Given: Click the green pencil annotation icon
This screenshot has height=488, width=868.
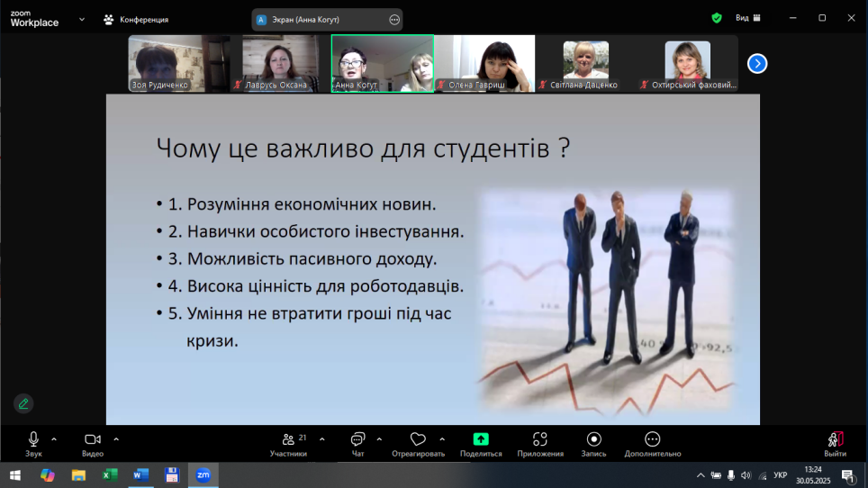Looking at the screenshot, I should point(23,403).
